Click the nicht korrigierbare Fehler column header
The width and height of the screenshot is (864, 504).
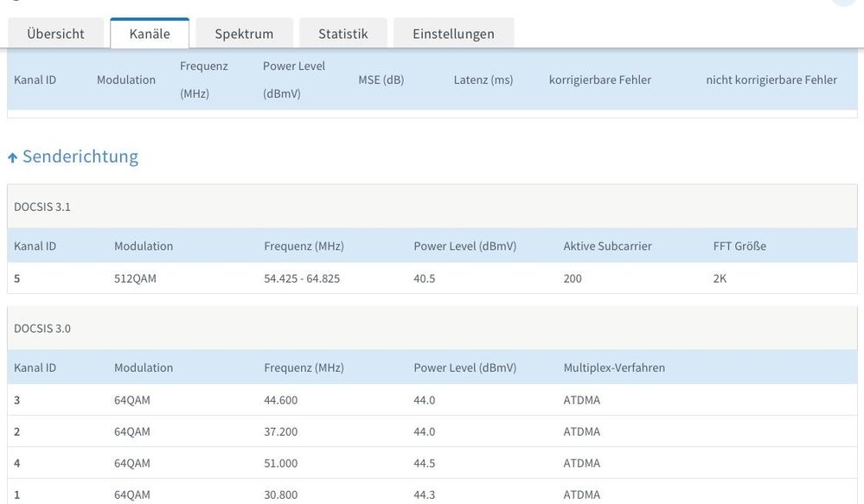tap(771, 80)
